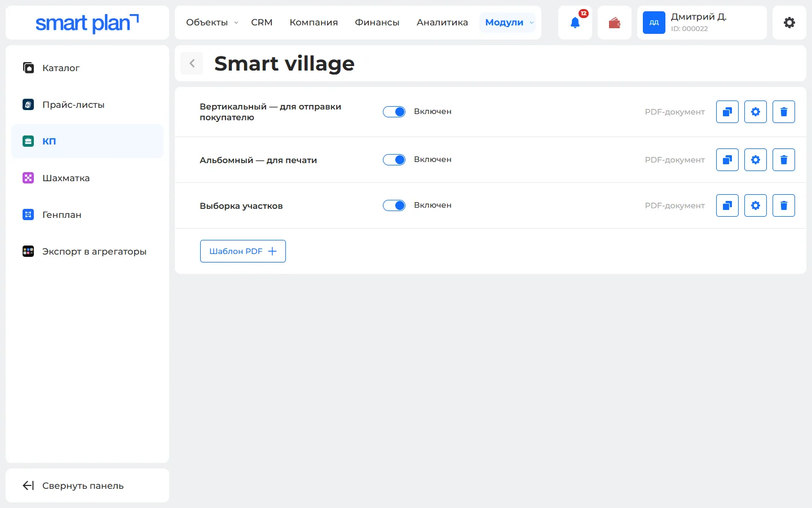
Task: Open settings for Вертикальный template
Action: tap(756, 112)
